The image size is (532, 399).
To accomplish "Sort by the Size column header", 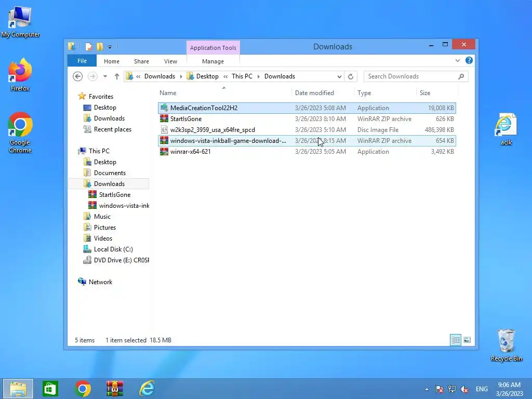I will point(437,92).
